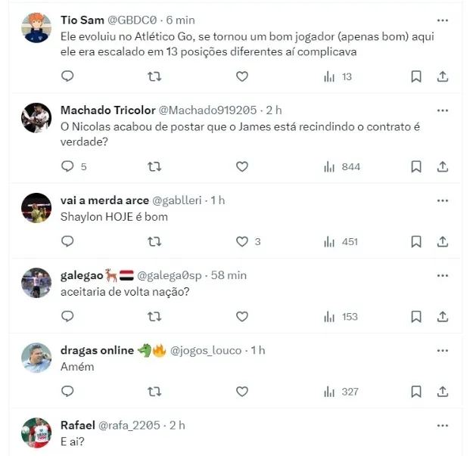The width and height of the screenshot is (476, 456).
Task: Reply to Tio Sam's tweet
Action: [67, 76]
